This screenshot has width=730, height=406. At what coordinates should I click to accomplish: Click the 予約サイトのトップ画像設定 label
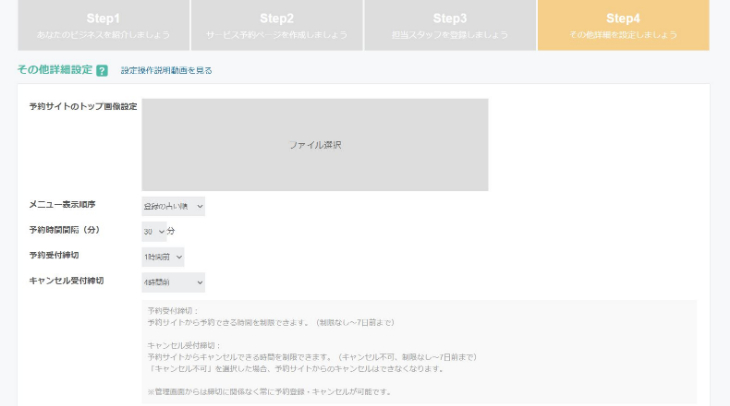tap(83, 105)
